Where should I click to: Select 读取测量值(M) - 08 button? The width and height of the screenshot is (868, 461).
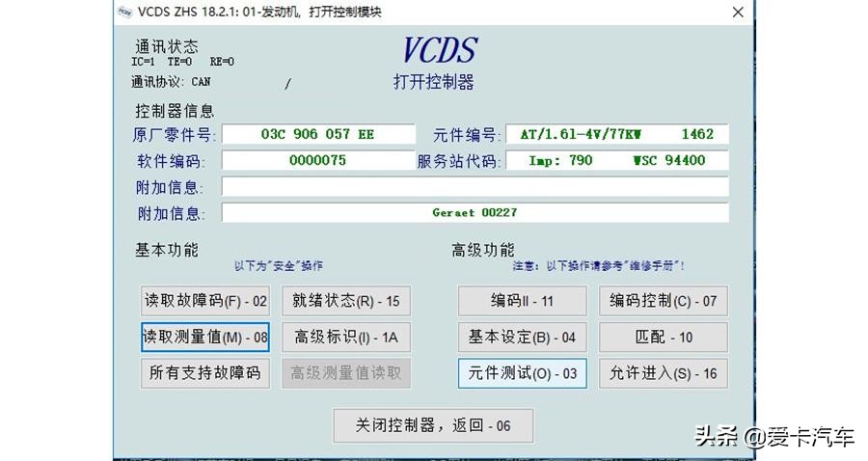coord(205,337)
